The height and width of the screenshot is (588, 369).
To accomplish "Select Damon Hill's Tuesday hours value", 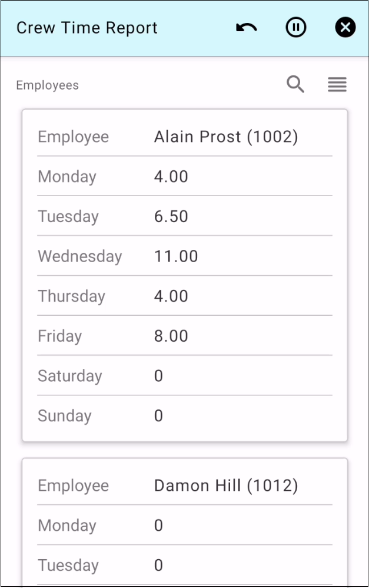I will pos(158,566).
